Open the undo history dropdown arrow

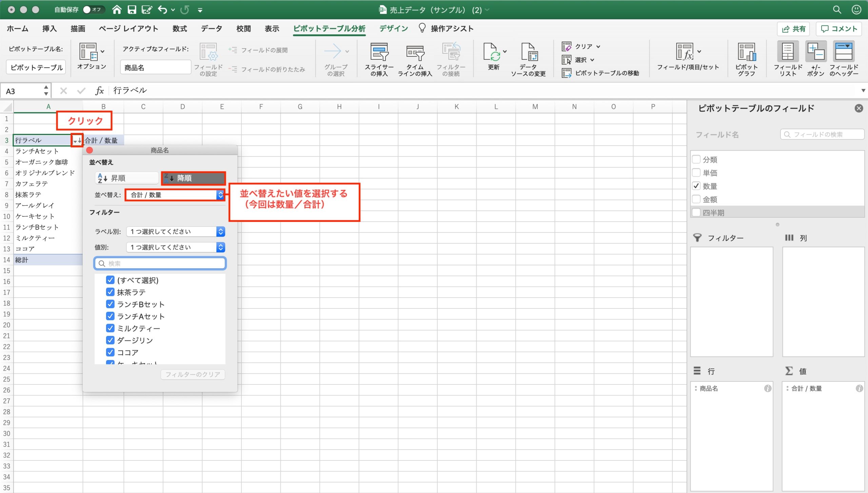[173, 10]
